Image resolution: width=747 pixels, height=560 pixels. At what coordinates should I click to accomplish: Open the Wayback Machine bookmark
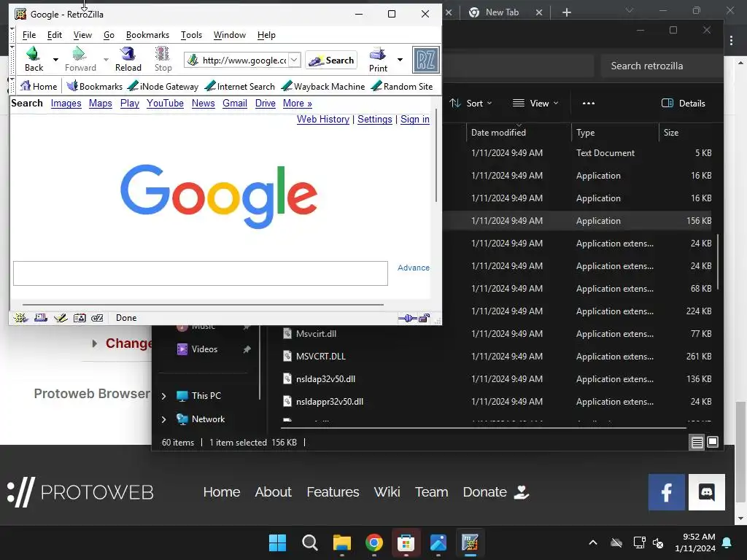click(x=323, y=86)
